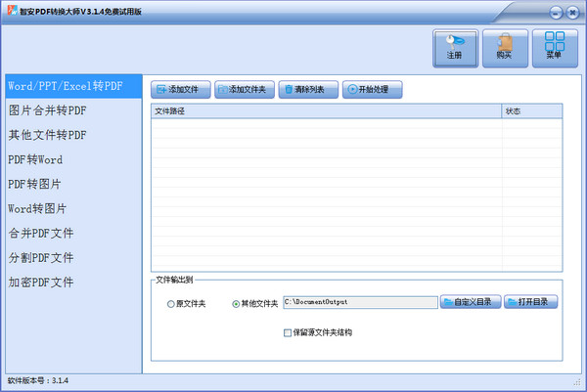Click the 注册 key icon button
This screenshot has height=392, width=587.
pos(455,49)
